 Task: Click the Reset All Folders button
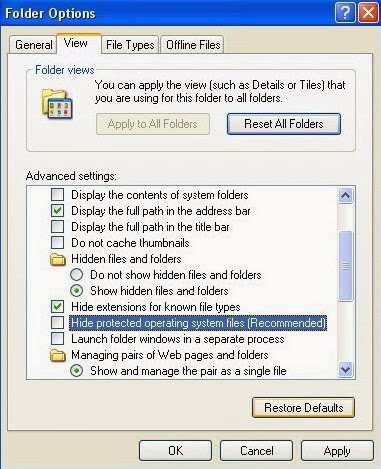[284, 124]
